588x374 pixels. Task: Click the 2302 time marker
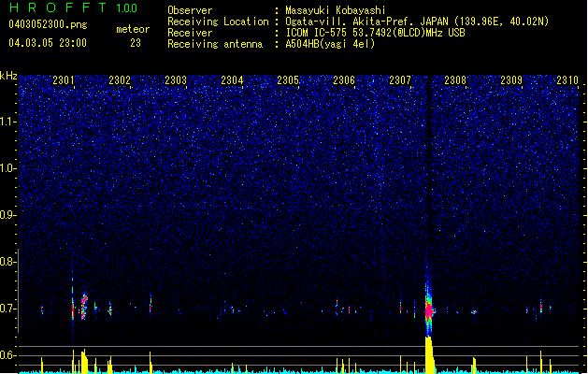point(120,80)
